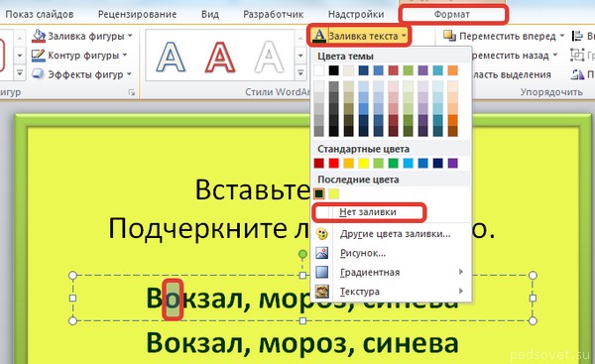Image resolution: width=595 pixels, height=364 pixels.
Task: Select the red outlined WordArt style A
Action: (x=220, y=58)
